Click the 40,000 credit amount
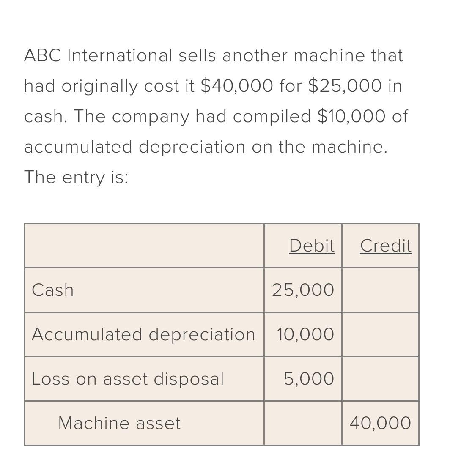 [381, 423]
